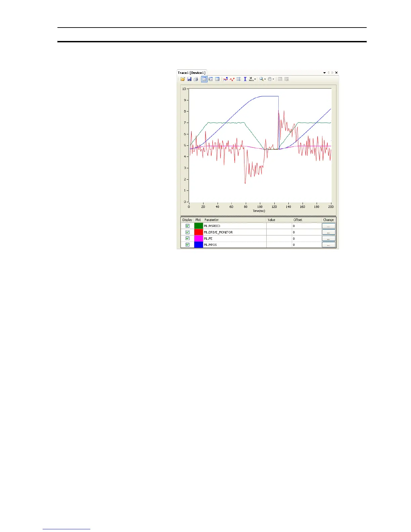Close the Trace1 tab panel
The height and width of the screenshot is (532, 411).
click(x=336, y=73)
